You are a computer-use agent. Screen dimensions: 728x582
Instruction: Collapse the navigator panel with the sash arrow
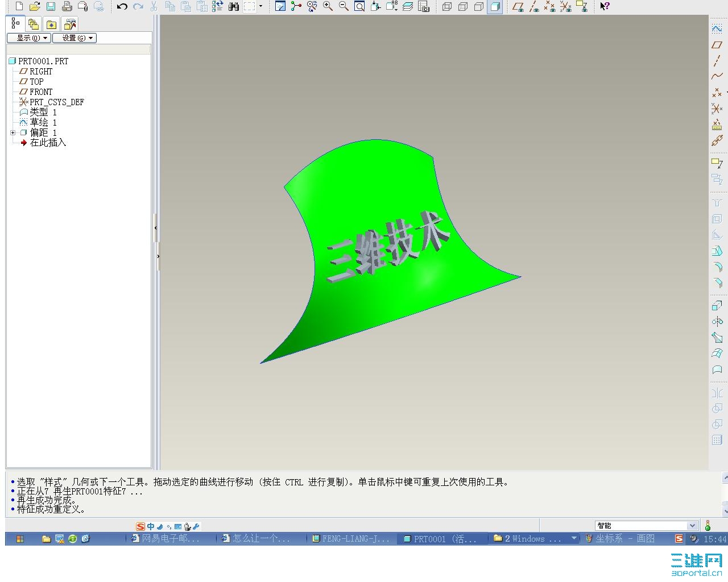click(x=155, y=228)
